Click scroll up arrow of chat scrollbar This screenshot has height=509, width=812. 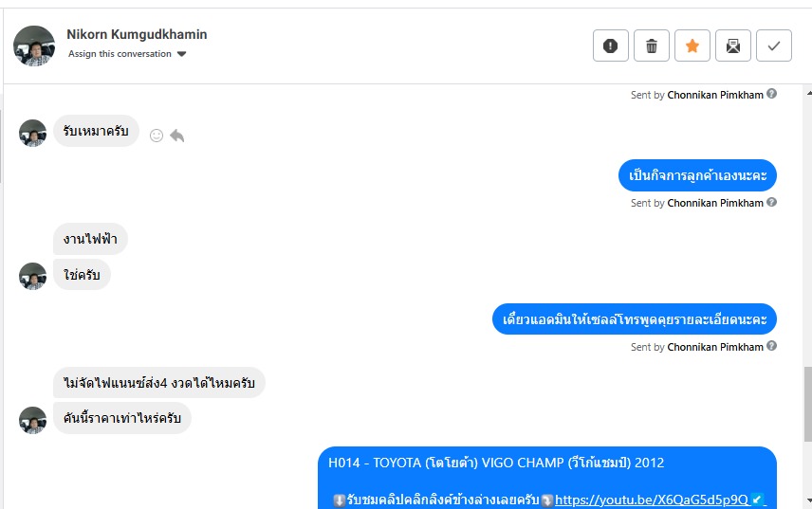pos(809,93)
